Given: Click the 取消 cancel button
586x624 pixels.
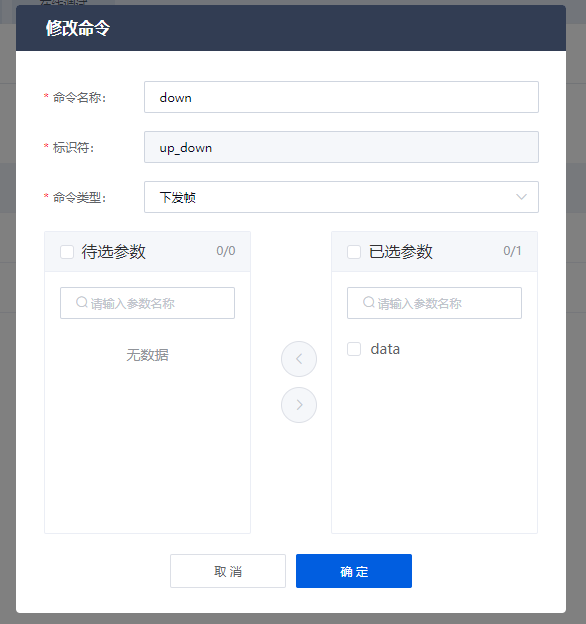Looking at the screenshot, I should (x=228, y=571).
